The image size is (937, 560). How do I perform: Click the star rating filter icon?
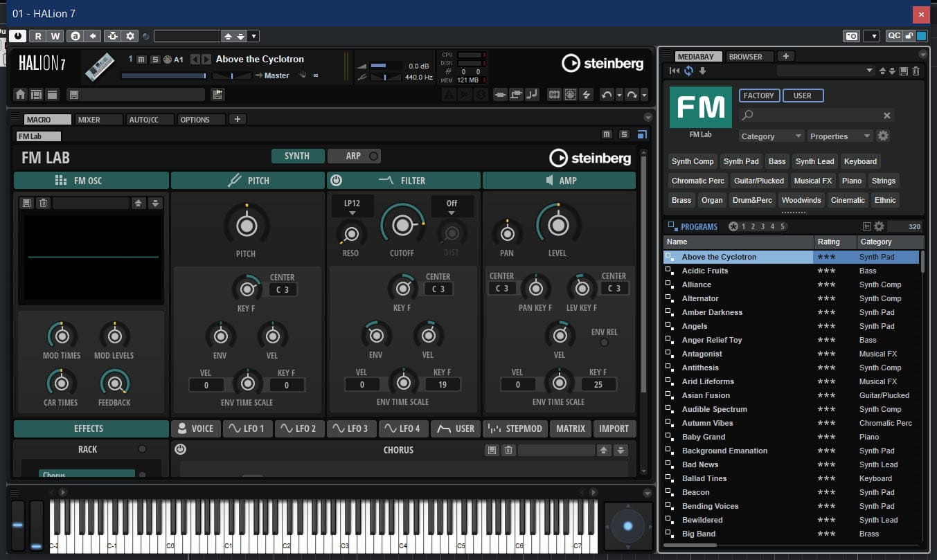tap(733, 226)
